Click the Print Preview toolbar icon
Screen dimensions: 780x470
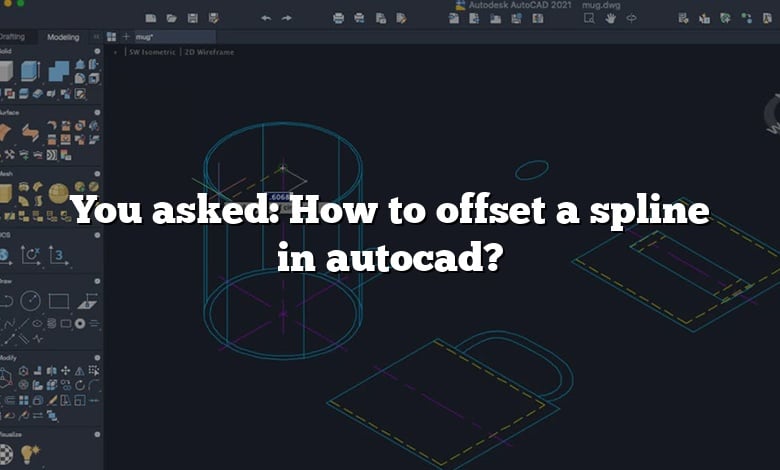pos(359,18)
